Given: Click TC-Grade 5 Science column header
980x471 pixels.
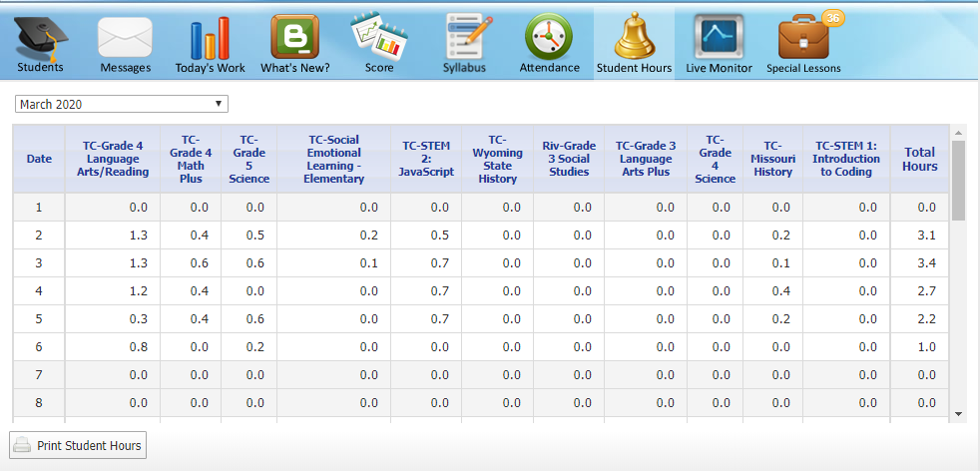Looking at the screenshot, I should tap(248, 159).
